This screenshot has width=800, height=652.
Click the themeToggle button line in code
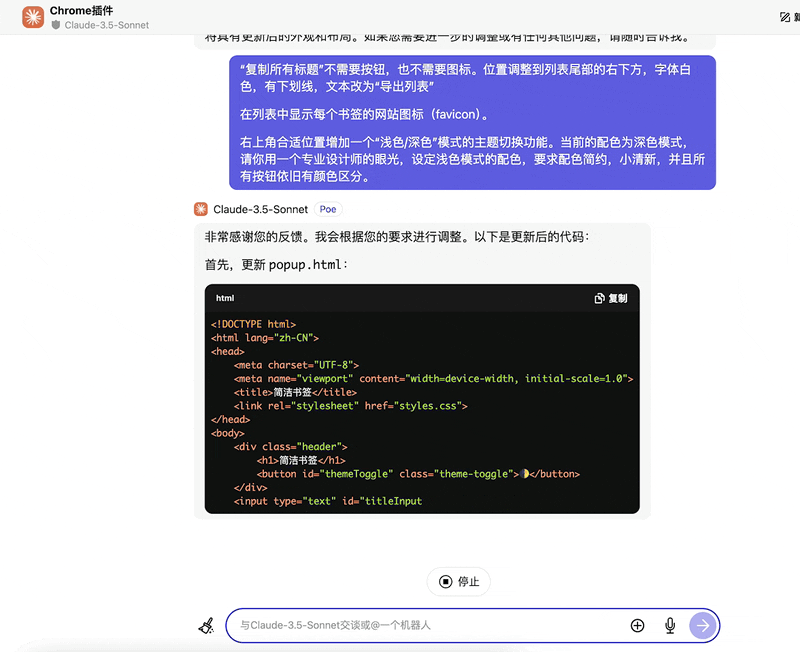[x=418, y=474]
